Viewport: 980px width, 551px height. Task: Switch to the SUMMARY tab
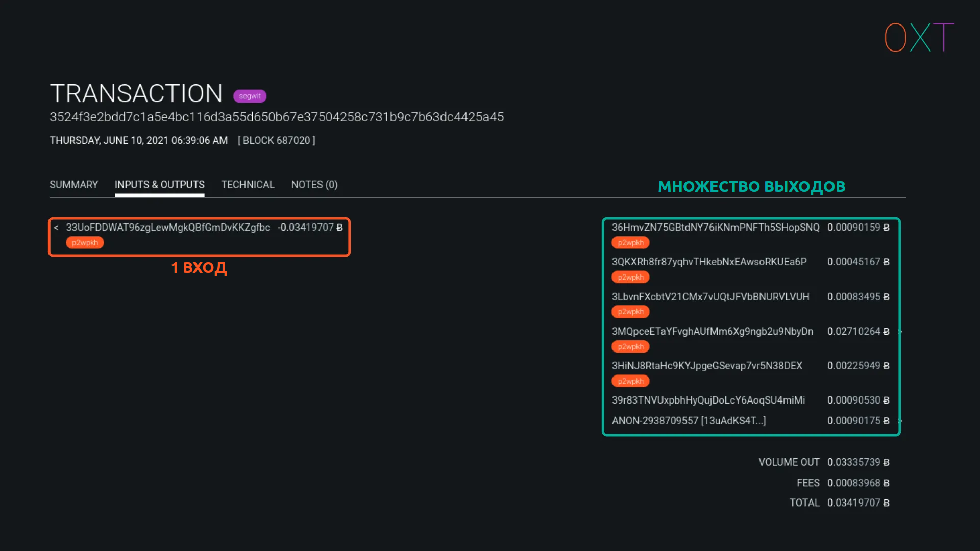click(73, 185)
